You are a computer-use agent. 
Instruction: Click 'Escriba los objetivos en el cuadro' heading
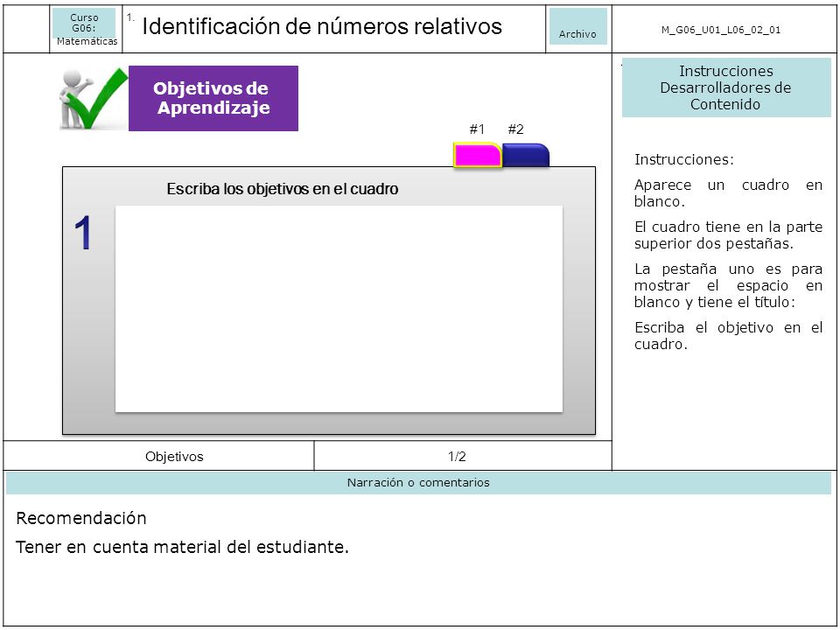[x=283, y=189]
